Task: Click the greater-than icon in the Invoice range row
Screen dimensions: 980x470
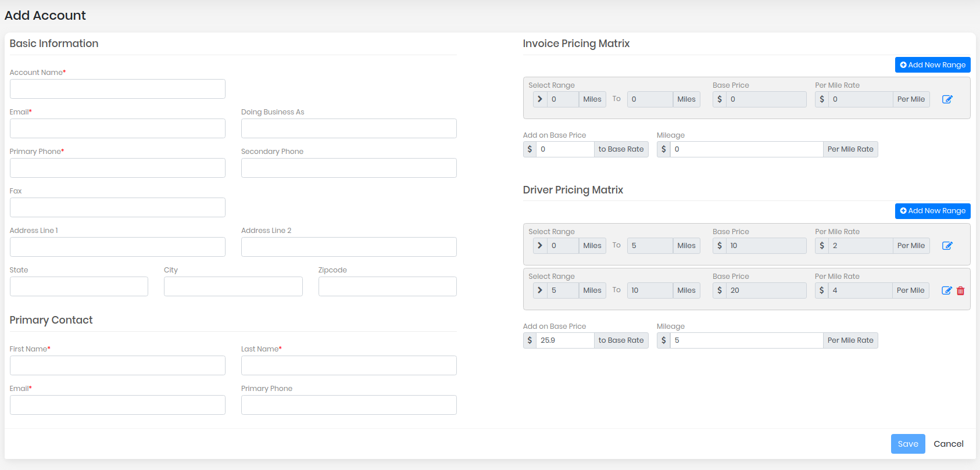Action: (540, 99)
